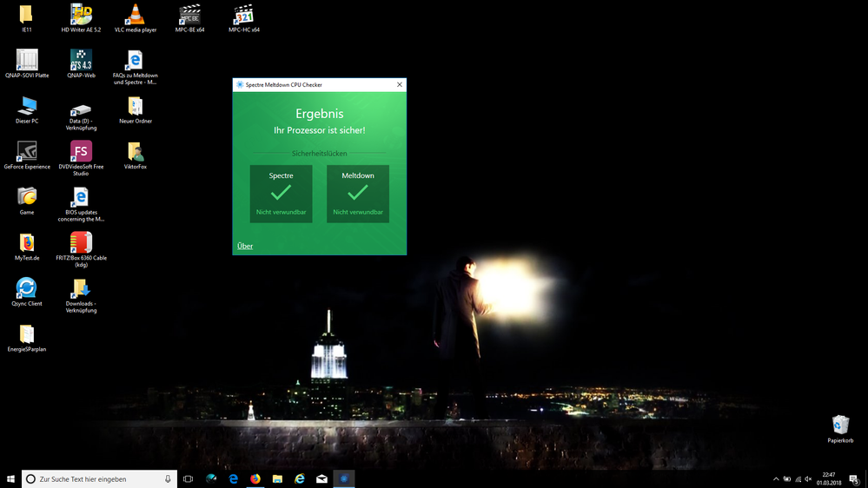Click the Meltdown result tile

pos(358,194)
